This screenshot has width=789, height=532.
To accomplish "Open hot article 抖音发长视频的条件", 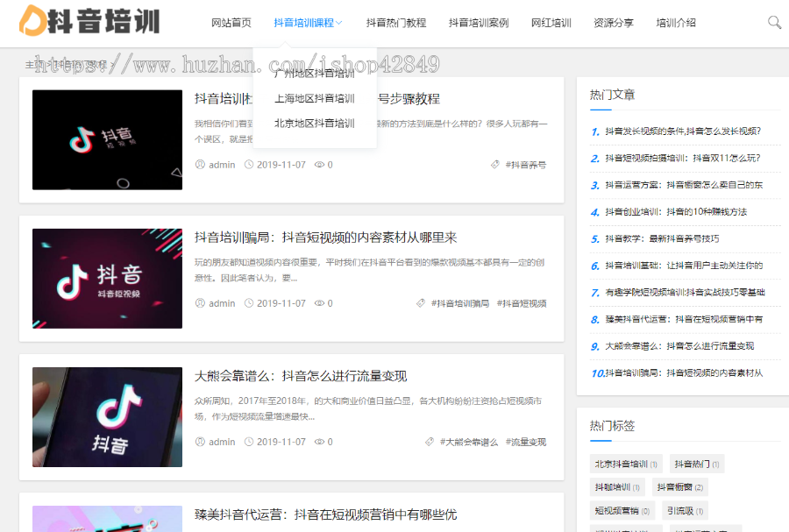I will (683, 131).
